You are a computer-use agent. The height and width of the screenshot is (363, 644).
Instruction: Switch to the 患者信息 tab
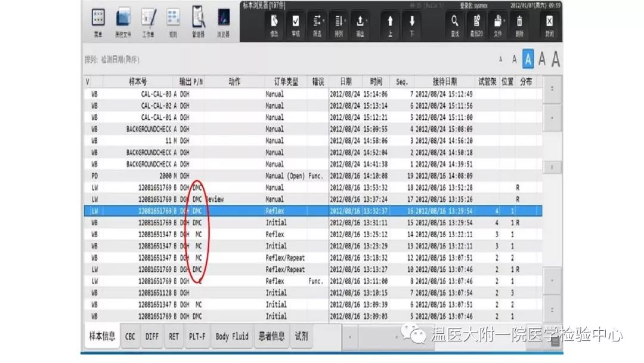(x=271, y=336)
